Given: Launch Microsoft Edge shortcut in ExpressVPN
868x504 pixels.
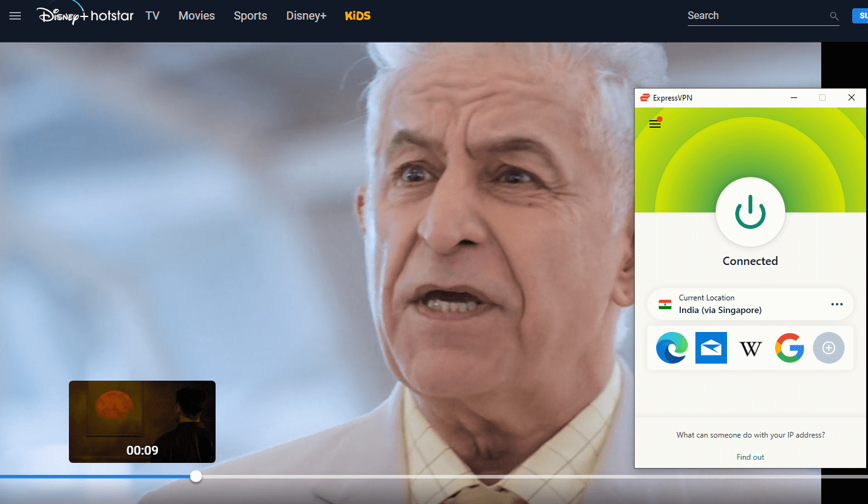Looking at the screenshot, I should tap(671, 348).
